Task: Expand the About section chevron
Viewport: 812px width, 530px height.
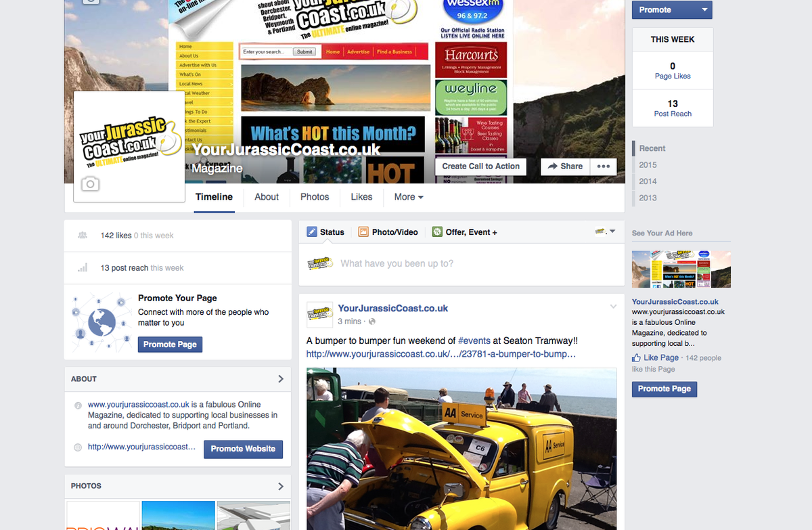Action: [x=281, y=379]
